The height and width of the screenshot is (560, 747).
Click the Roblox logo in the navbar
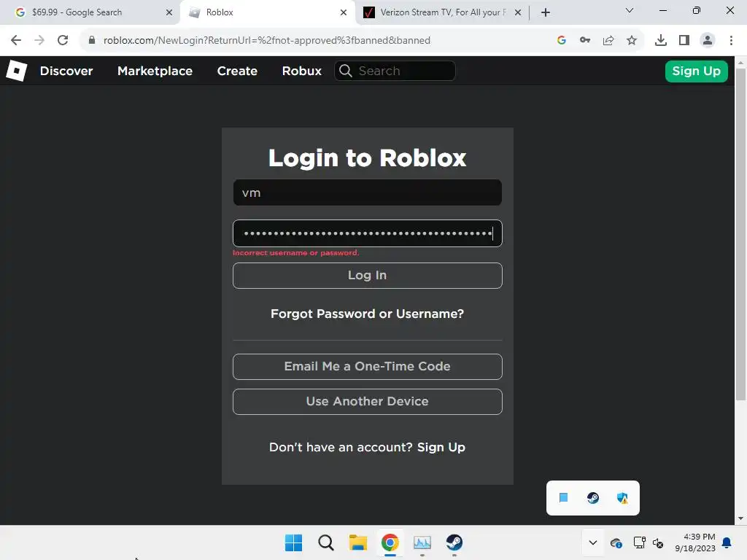point(16,71)
